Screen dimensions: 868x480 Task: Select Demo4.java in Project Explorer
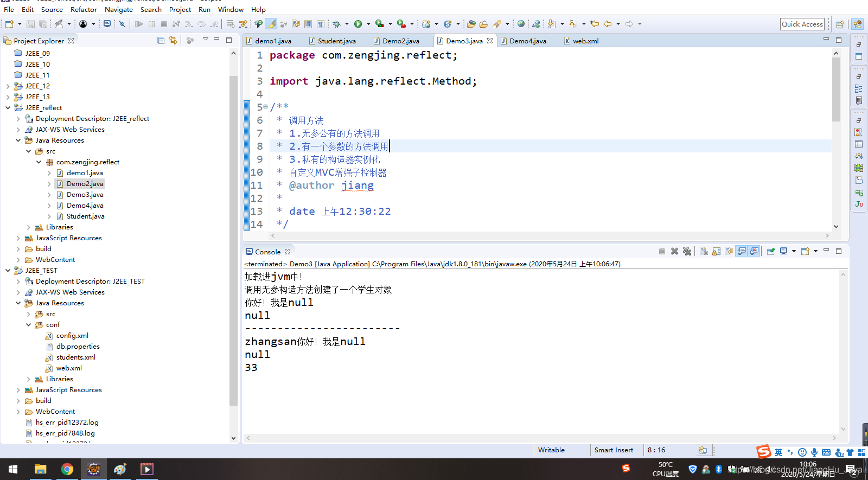[x=85, y=206]
